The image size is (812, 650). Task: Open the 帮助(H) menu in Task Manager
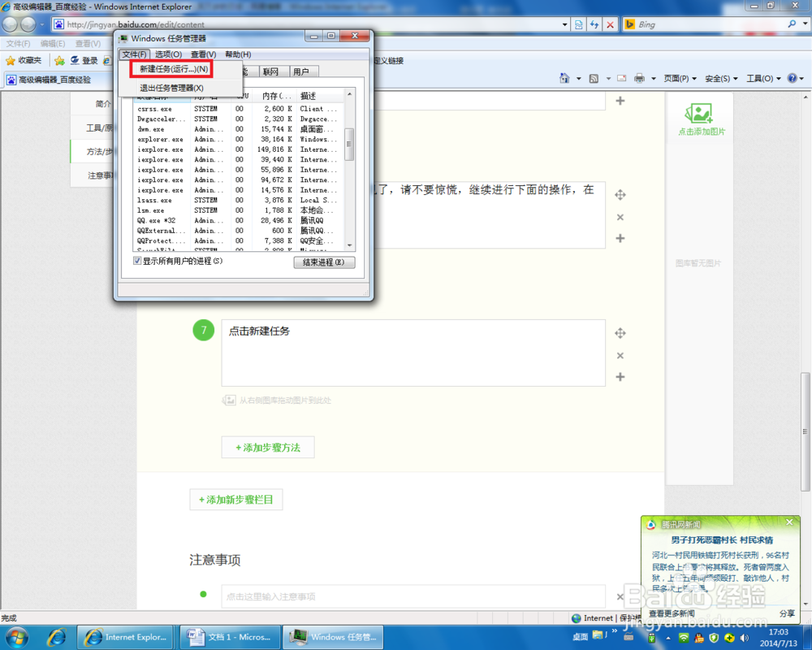coord(238,54)
